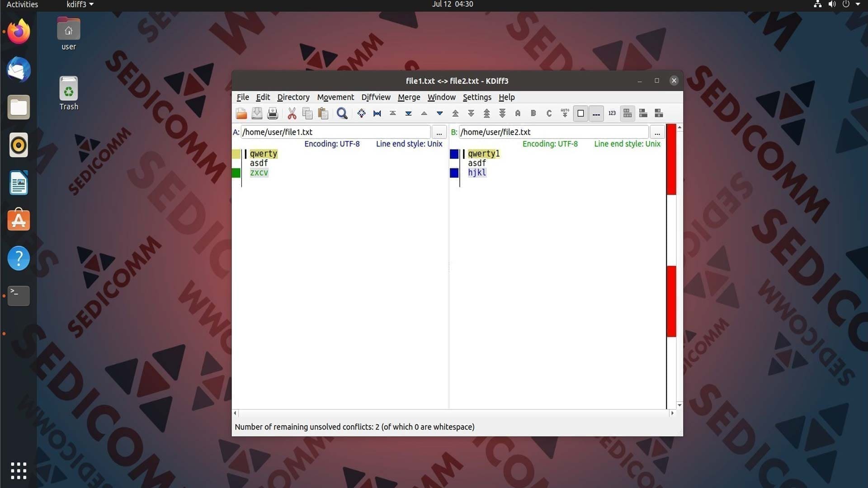Toggle line numbers with the 123 button
868x488 pixels.
click(x=612, y=113)
